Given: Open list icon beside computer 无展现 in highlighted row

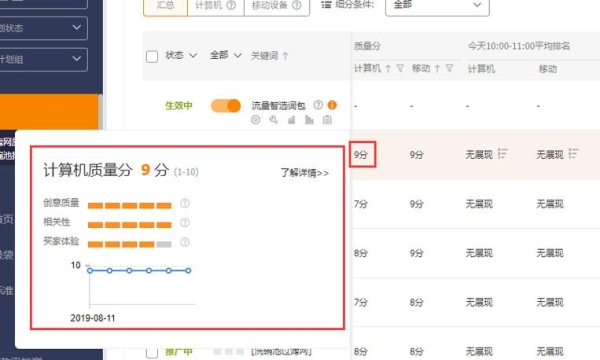Looking at the screenshot, I should click(502, 154).
